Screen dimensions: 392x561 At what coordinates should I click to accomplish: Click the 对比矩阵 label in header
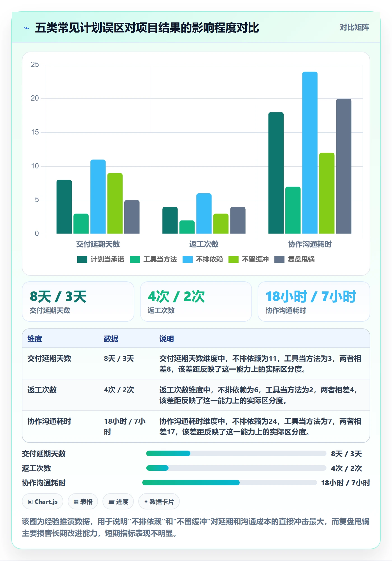(x=354, y=27)
